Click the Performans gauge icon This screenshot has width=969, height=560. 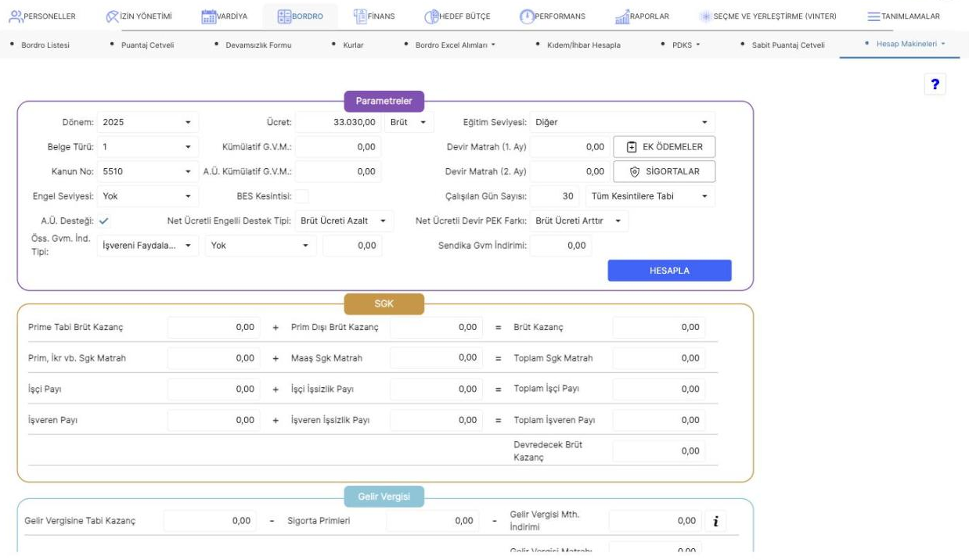pyautogui.click(x=526, y=16)
